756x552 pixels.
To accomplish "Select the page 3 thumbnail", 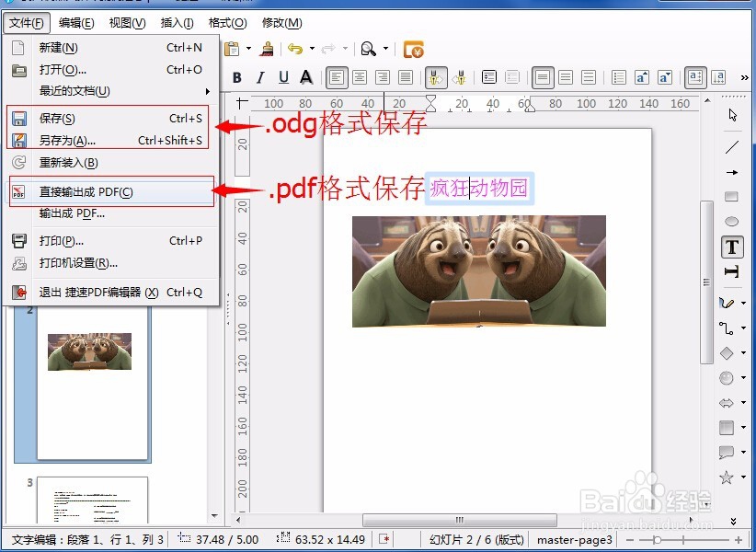I will pos(92,500).
